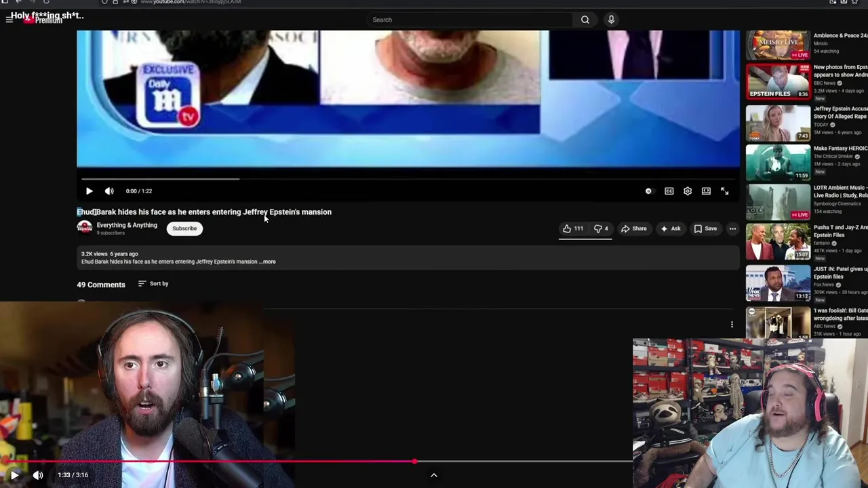The image size is (868, 488).
Task: Open three-dot menu above right webcam
Action: coord(732,325)
